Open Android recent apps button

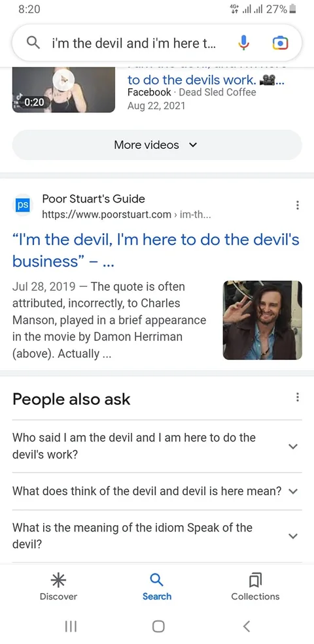pyautogui.click(x=71, y=626)
